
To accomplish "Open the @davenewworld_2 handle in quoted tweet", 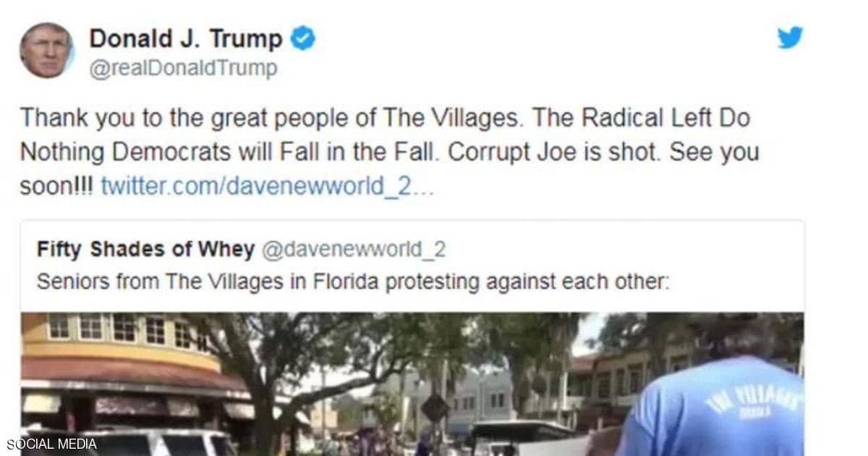I will [353, 250].
